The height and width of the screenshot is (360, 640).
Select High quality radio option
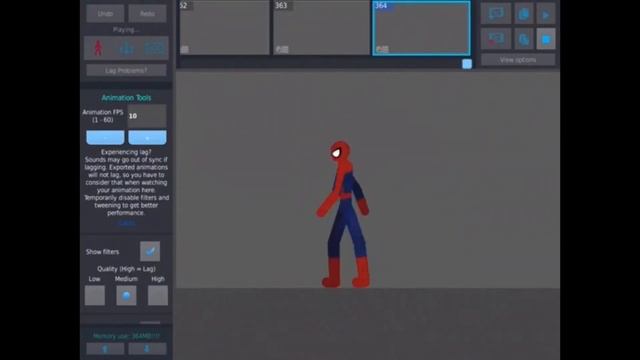pyautogui.click(x=158, y=296)
